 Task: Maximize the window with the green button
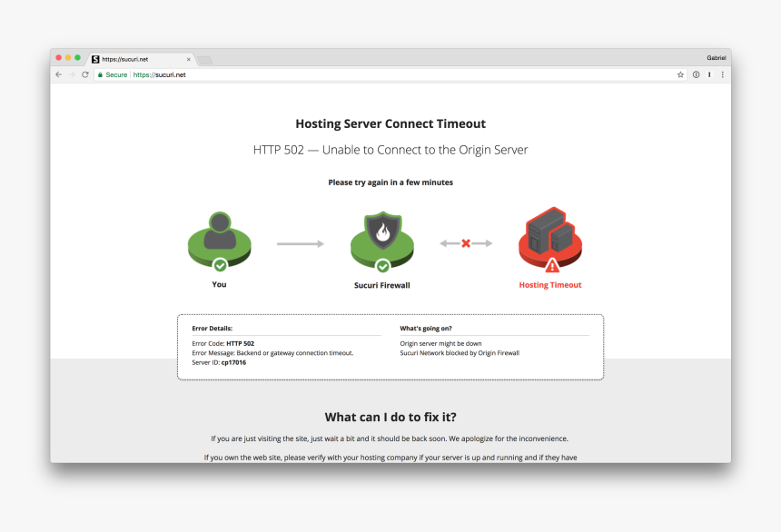click(x=78, y=58)
